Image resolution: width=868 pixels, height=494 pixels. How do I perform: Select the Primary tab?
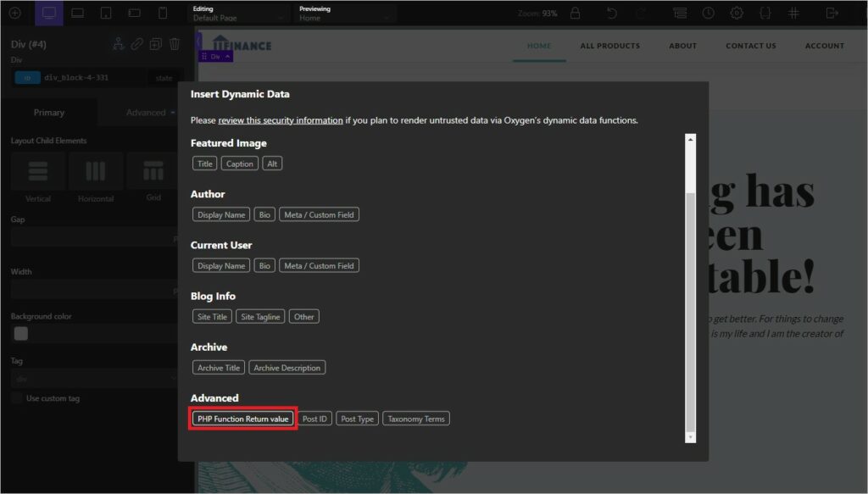(48, 113)
